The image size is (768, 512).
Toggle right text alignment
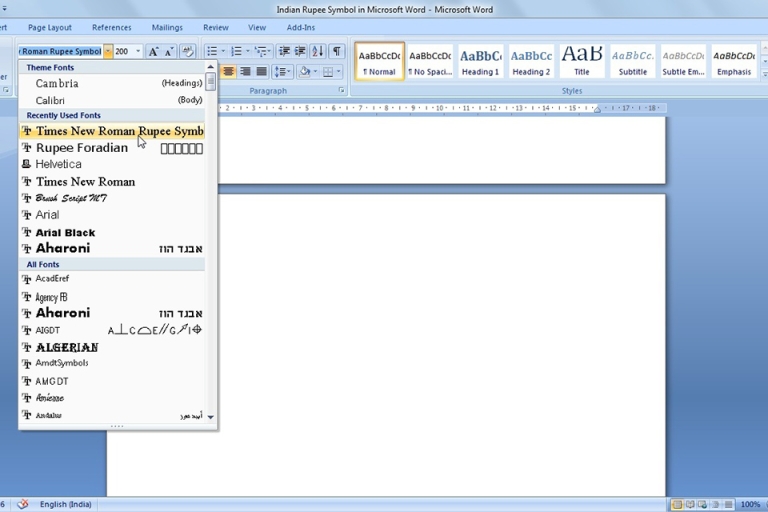(245, 72)
